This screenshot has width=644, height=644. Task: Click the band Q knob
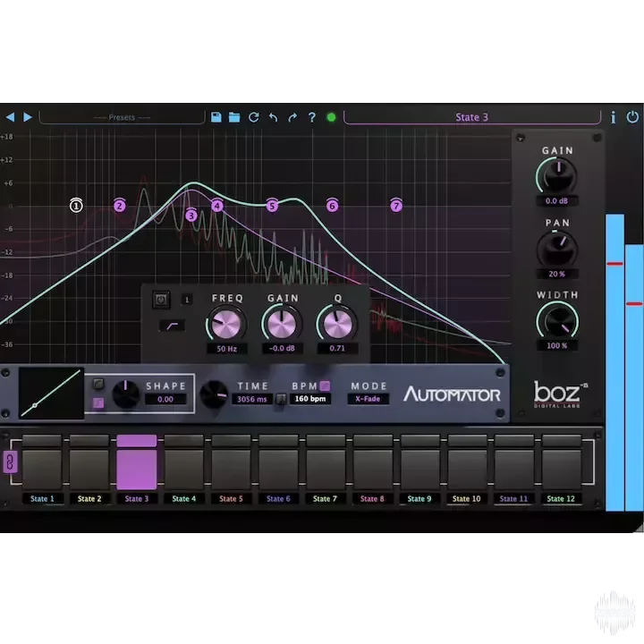337,324
